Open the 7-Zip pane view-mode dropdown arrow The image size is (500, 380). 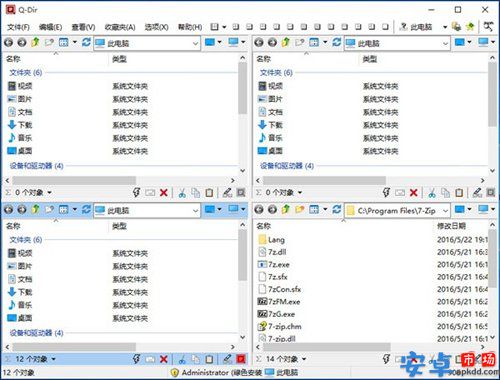(325, 209)
